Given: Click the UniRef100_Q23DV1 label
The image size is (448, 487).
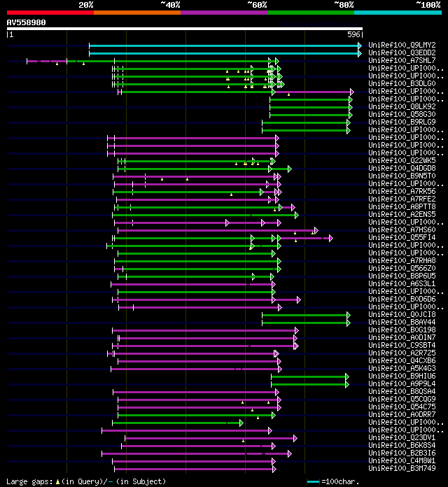Looking at the screenshot, I should click(x=402, y=437).
